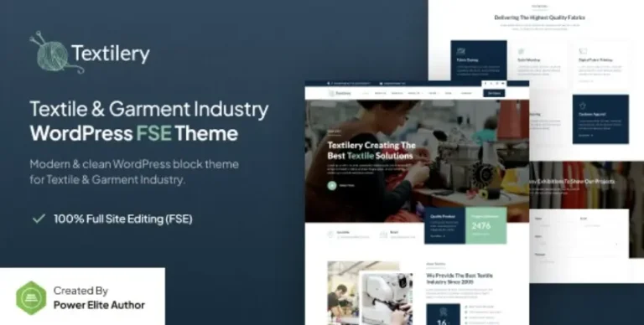Click the 'Delivering The Highest Quality Fabrics' heading
The height and width of the screenshot is (325, 644).
(539, 18)
